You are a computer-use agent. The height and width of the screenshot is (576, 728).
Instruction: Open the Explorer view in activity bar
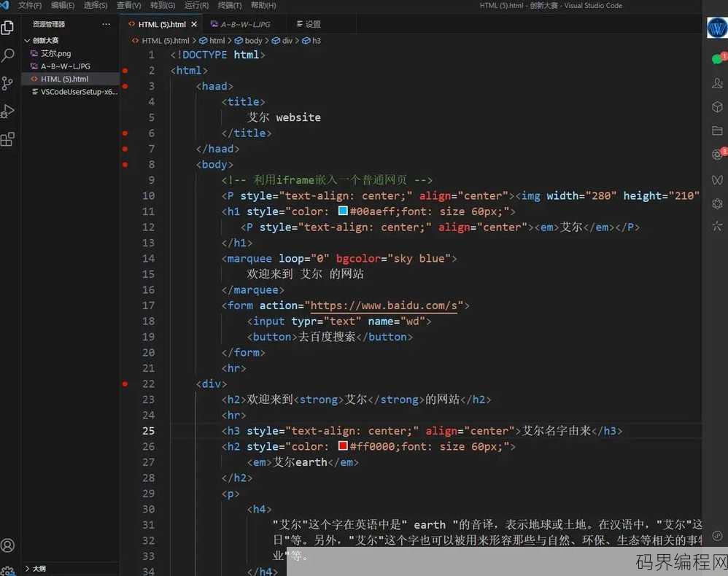click(x=7, y=28)
